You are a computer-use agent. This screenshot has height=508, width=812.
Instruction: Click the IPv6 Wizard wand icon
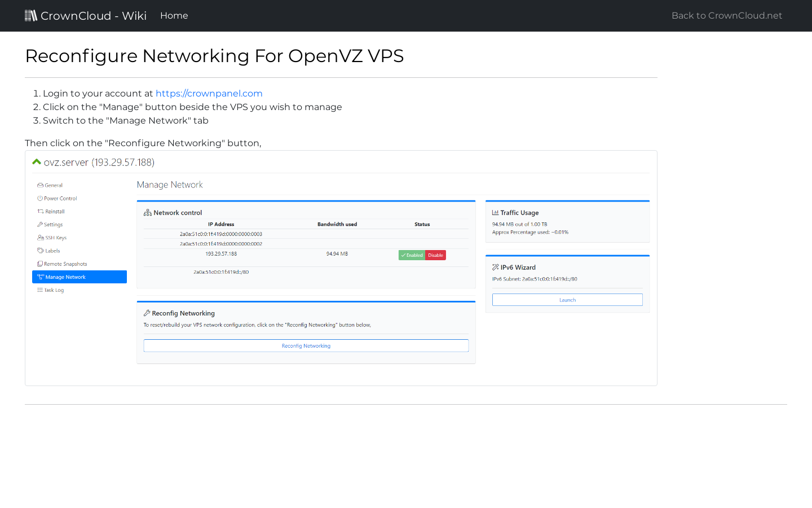tap(495, 267)
